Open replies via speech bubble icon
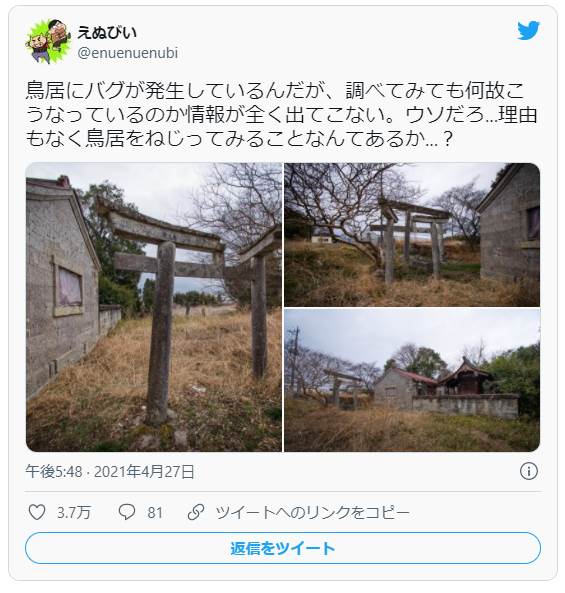The width and height of the screenshot is (565, 593). point(127,512)
